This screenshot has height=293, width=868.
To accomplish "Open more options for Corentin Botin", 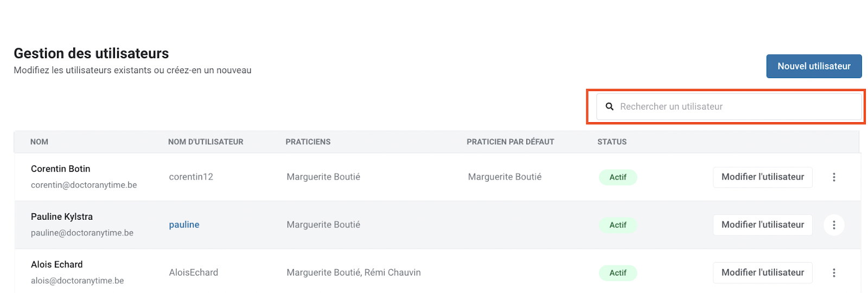I will pos(834,177).
